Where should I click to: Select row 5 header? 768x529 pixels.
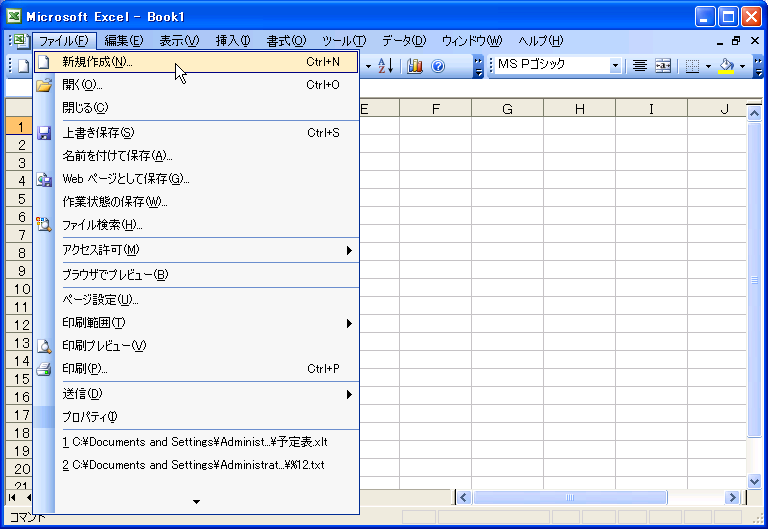click(x=20, y=198)
